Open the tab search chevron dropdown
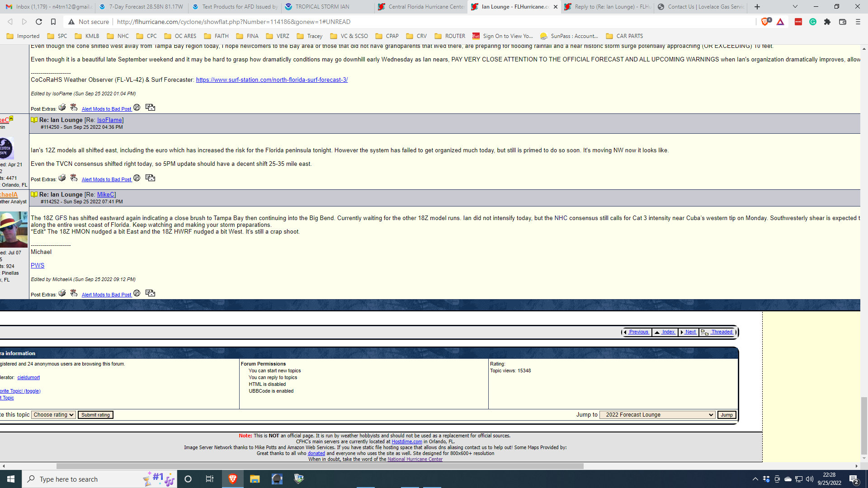Screen dimensions: 868x488 (795, 7)
